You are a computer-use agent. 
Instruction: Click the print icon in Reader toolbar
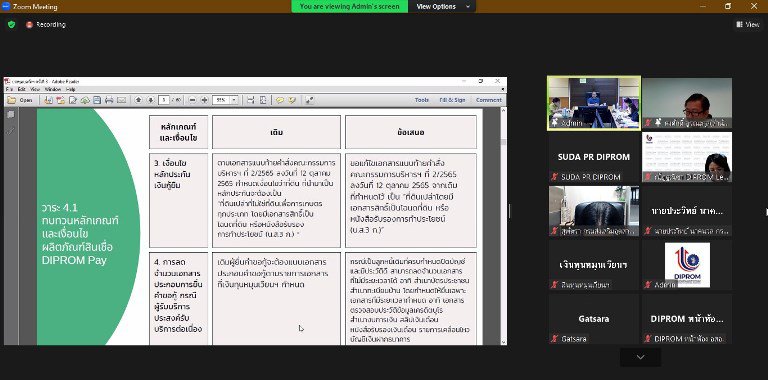click(109, 100)
